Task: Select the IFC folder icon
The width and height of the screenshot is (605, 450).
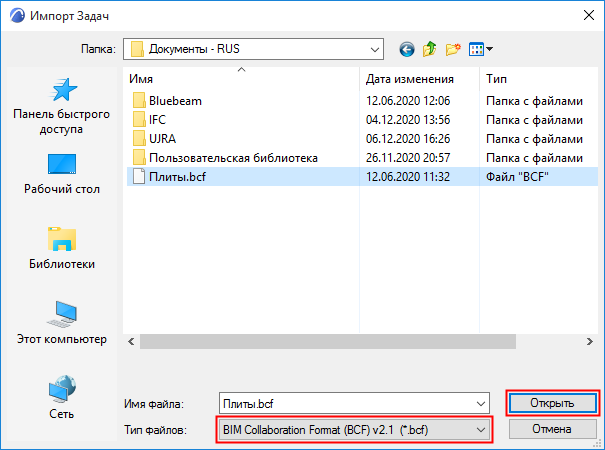Action: (139, 120)
